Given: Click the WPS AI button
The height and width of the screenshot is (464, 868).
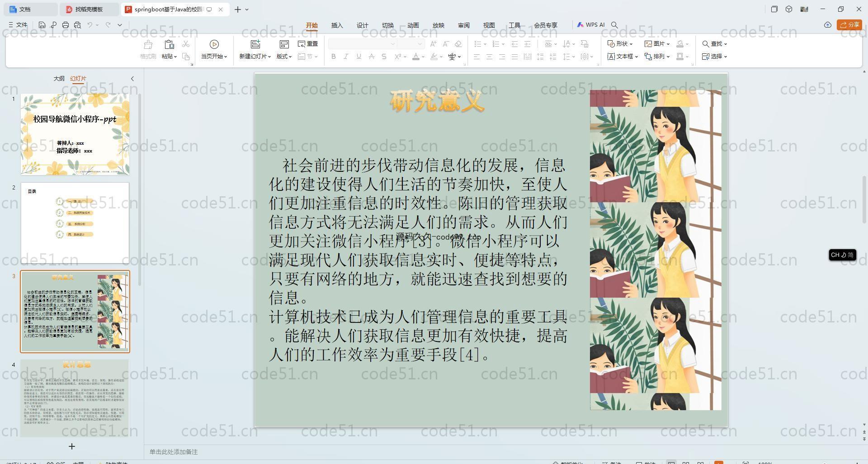Looking at the screenshot, I should tap(591, 25).
